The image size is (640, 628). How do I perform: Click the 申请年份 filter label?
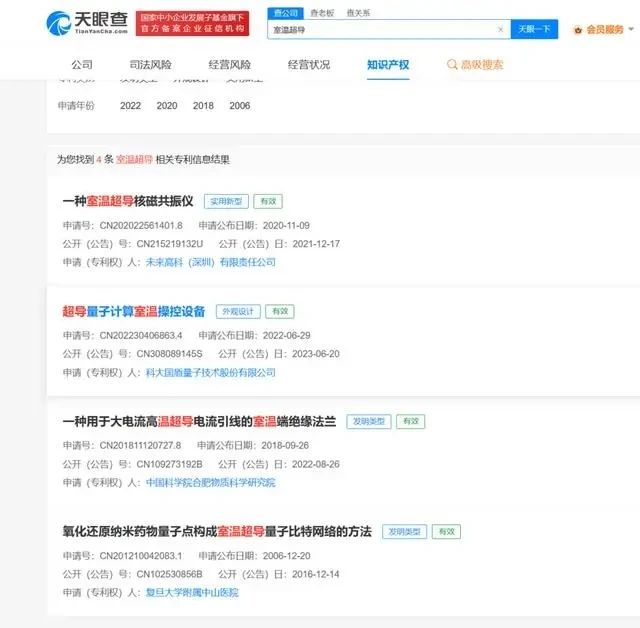point(76,106)
